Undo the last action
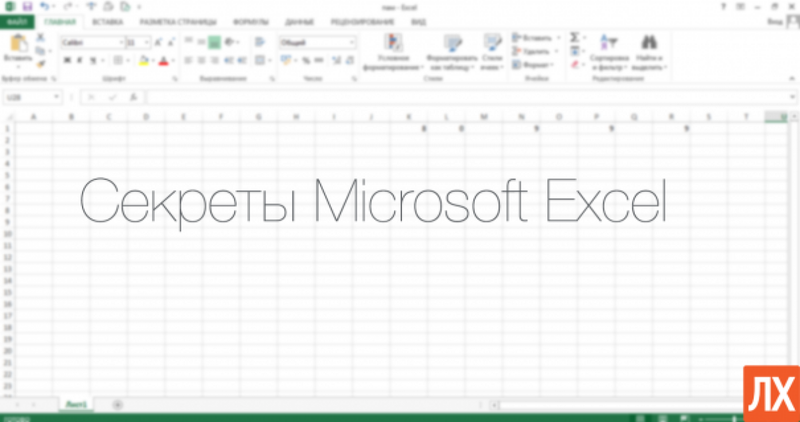 pos(44,7)
